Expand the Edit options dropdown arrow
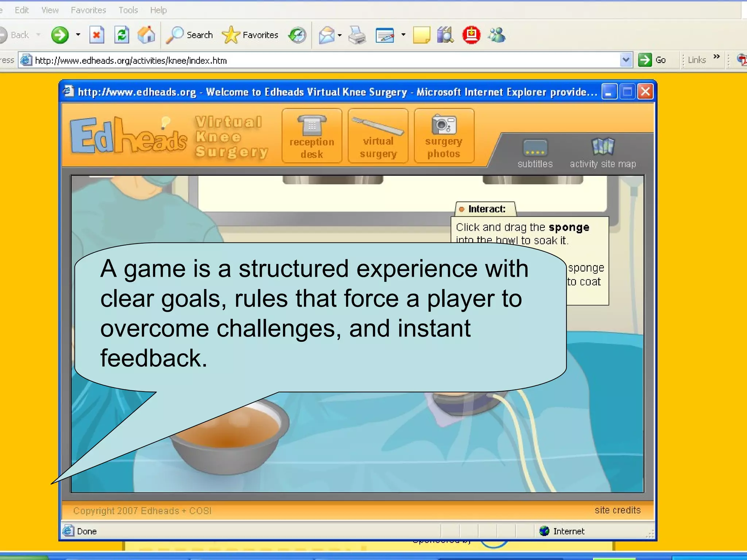 pyautogui.click(x=403, y=35)
